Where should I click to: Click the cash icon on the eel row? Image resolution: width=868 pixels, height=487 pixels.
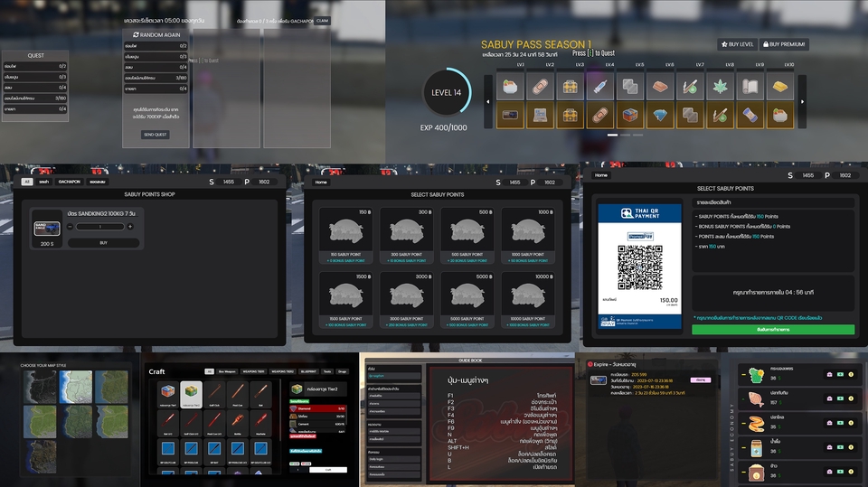(x=840, y=423)
